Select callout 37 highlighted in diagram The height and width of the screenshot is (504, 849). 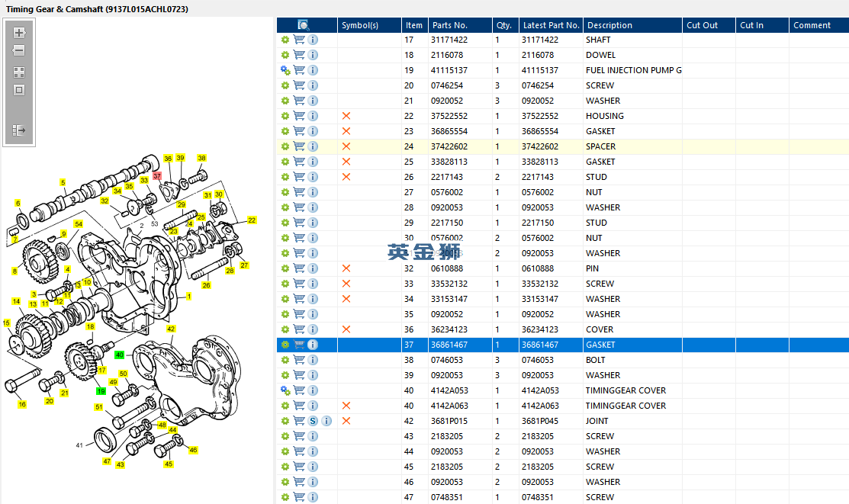click(157, 176)
